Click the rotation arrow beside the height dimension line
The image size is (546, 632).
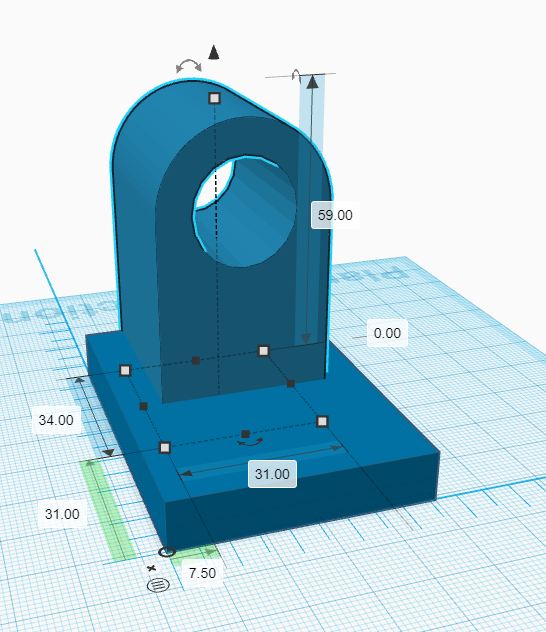pyautogui.click(x=296, y=75)
